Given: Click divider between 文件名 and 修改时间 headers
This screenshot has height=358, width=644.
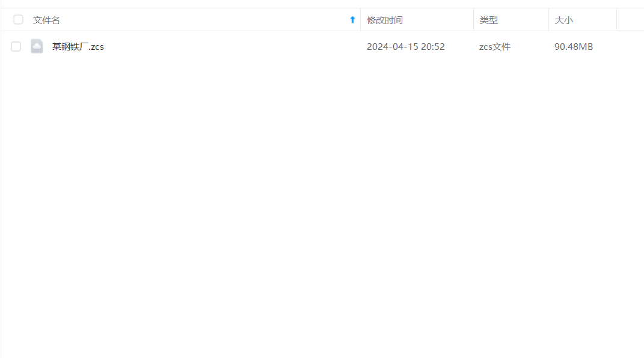Looking at the screenshot, I should [361, 20].
